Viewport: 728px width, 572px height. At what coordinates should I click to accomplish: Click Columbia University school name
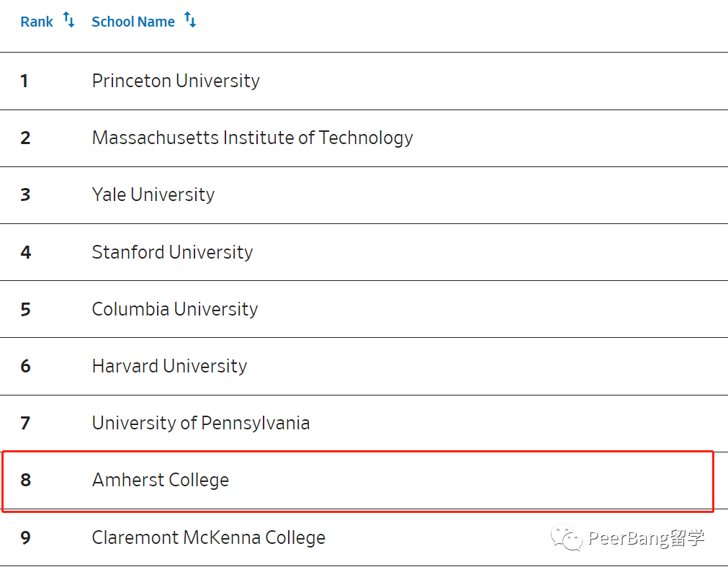point(174,309)
